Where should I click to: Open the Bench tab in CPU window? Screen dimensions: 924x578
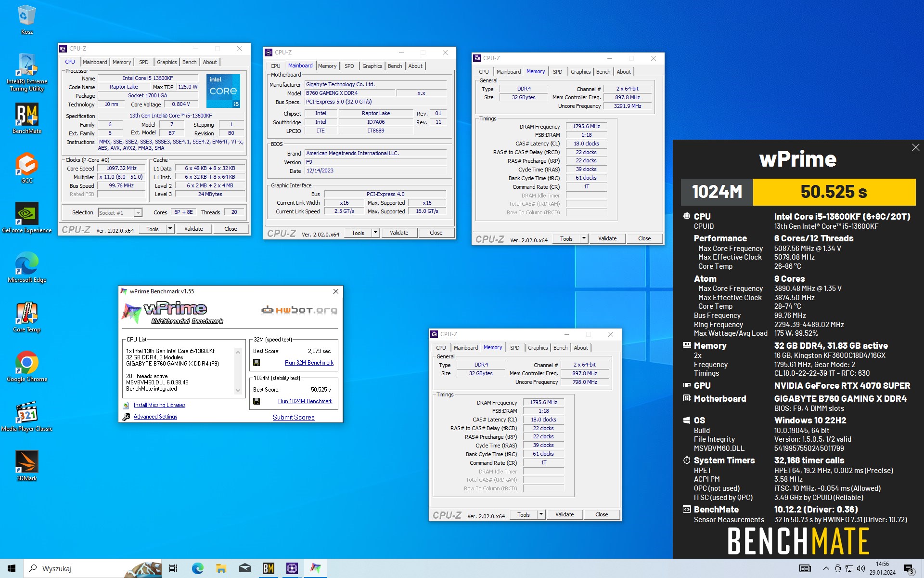point(189,62)
